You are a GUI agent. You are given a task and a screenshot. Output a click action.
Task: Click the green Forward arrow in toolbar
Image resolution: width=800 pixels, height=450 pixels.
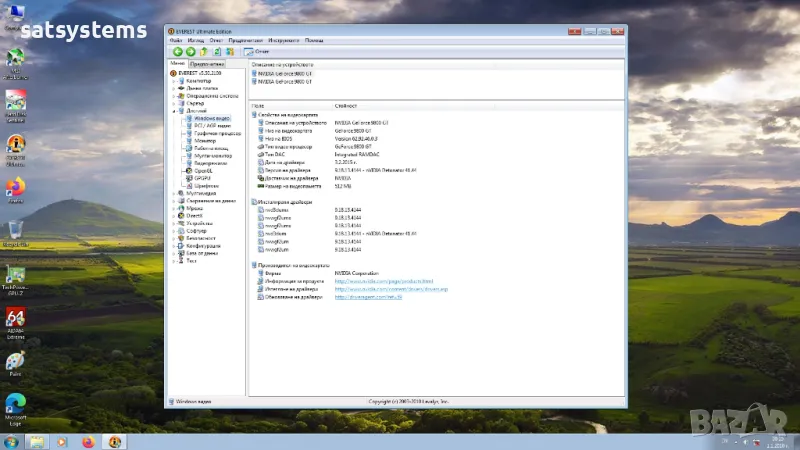point(190,51)
